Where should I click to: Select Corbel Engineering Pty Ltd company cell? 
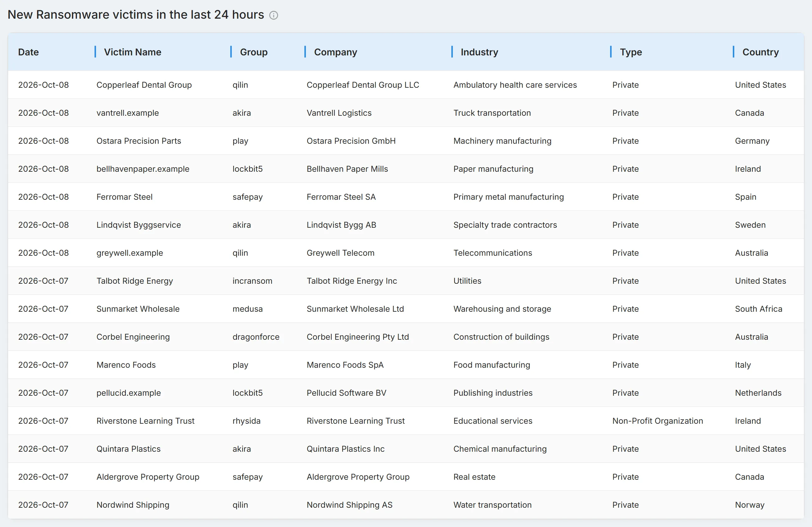(x=357, y=337)
